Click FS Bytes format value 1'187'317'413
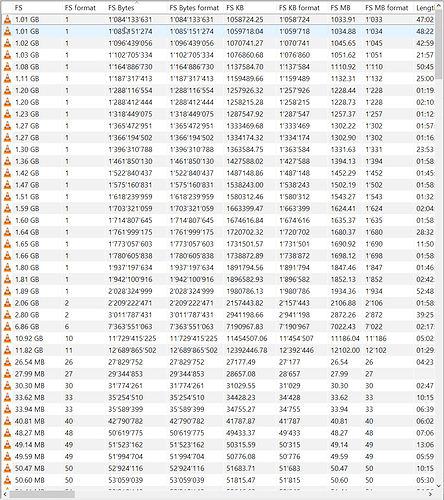This screenshot has height=500, width=444. click(x=191, y=79)
